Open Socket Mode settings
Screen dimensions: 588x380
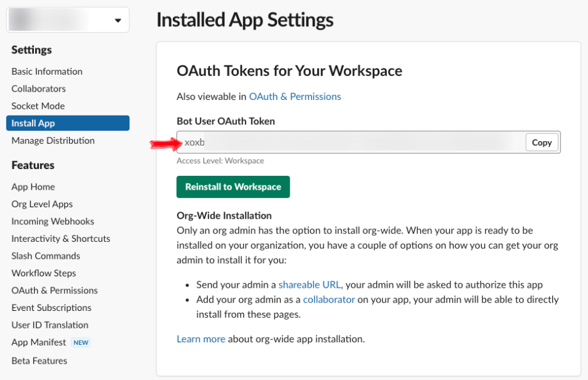click(38, 106)
